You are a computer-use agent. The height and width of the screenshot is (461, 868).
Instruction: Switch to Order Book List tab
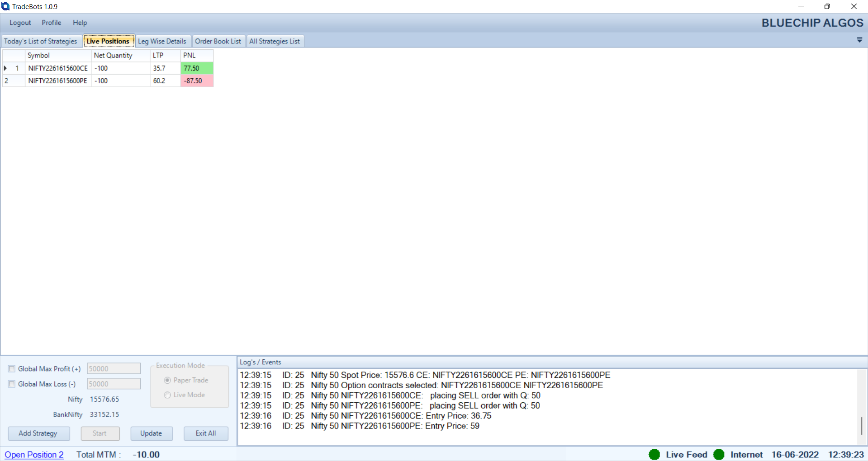218,41
